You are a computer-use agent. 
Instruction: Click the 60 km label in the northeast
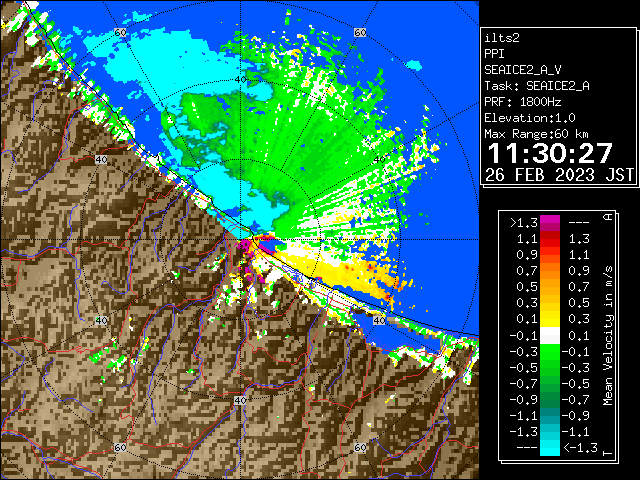coord(360,32)
